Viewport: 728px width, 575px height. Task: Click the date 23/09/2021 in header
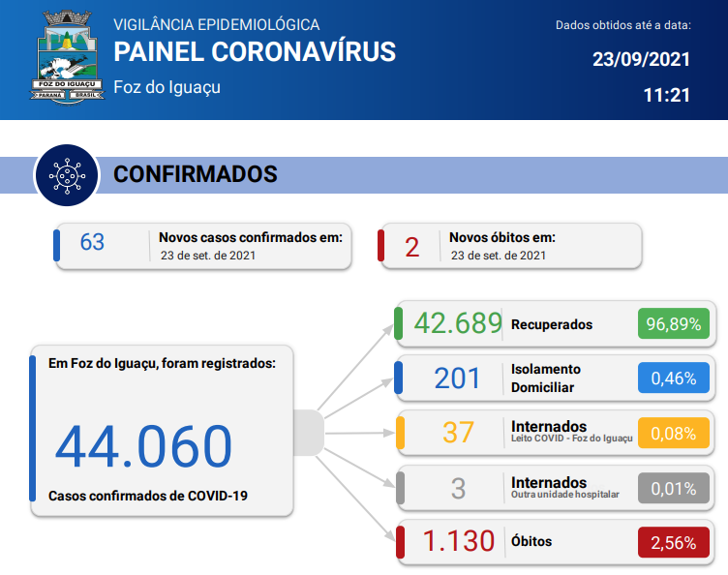pos(641,59)
